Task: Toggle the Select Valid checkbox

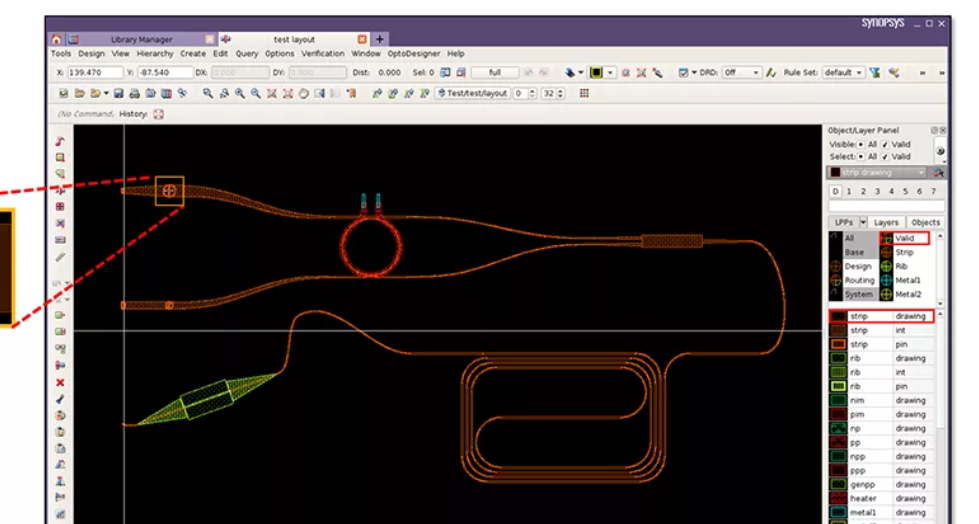Action: pyautogui.click(x=885, y=156)
